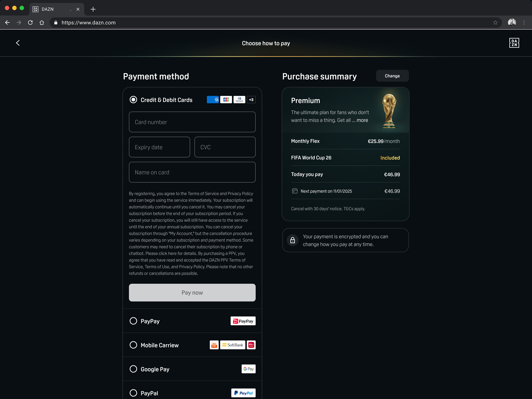Click the browser address bar URL
Screen dimensions: 532x399
tap(89, 23)
